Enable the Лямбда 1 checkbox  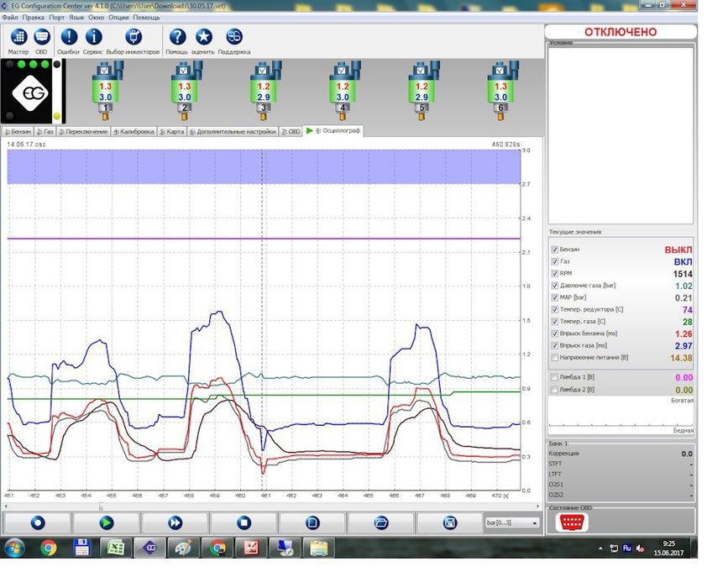pos(554,378)
